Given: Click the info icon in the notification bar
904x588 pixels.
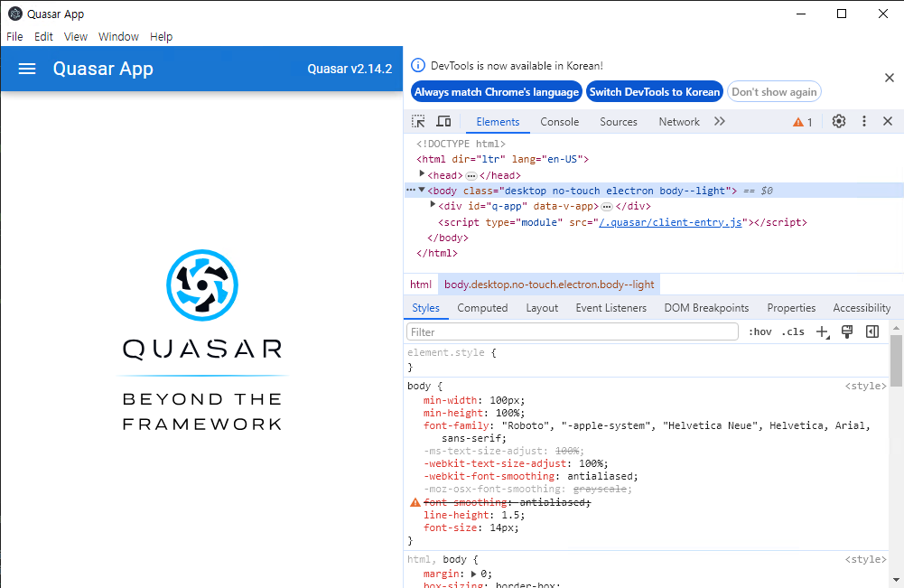Looking at the screenshot, I should pyautogui.click(x=418, y=65).
